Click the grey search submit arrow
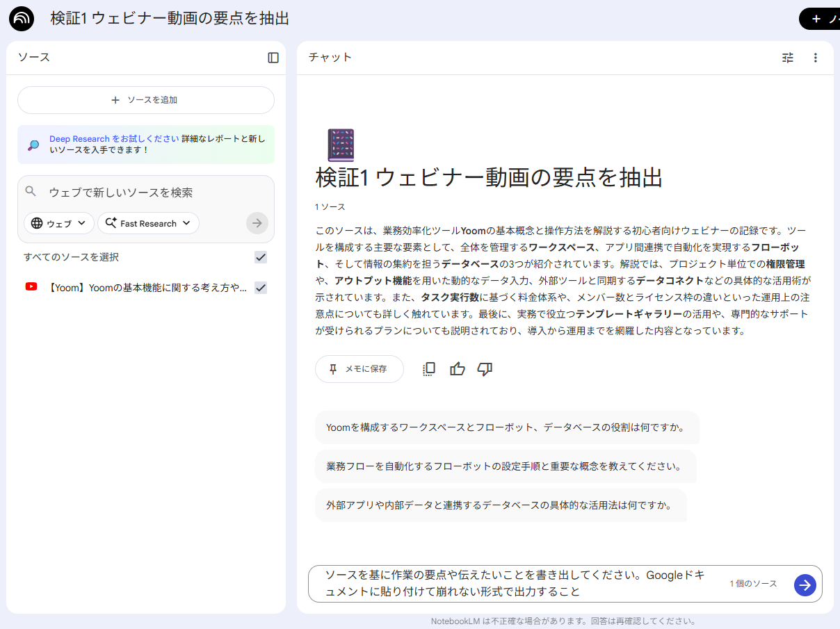This screenshot has width=840, height=629. point(257,223)
